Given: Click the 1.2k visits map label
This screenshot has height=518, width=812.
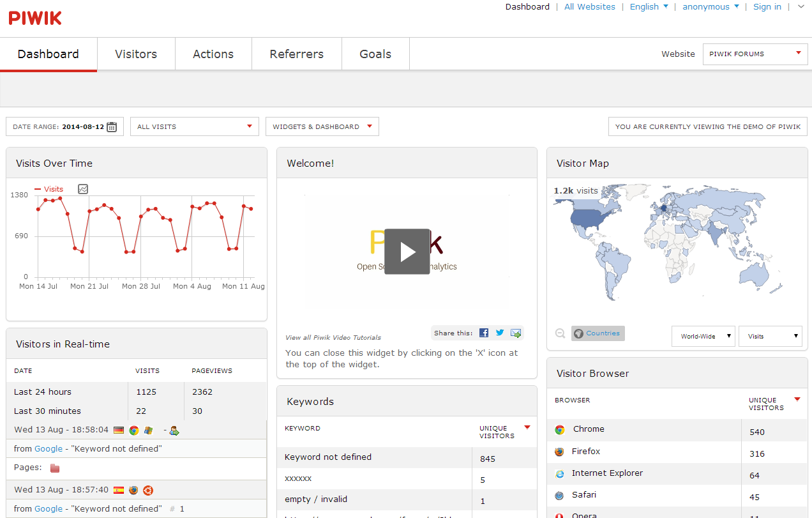Looking at the screenshot, I should click(x=576, y=190).
